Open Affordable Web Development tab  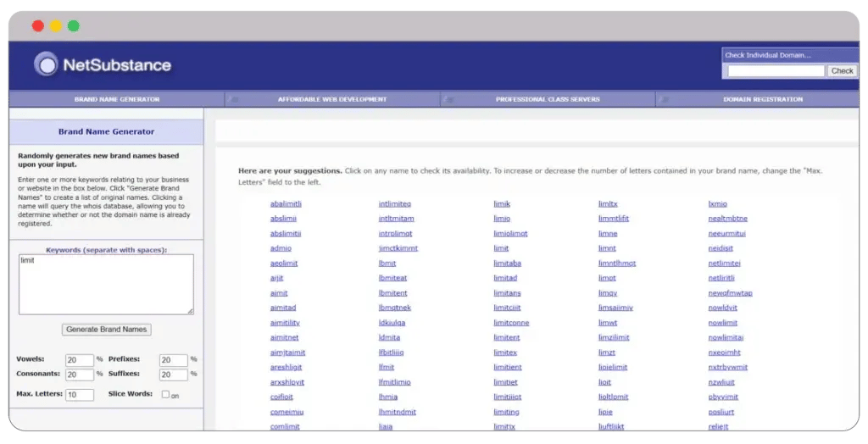tap(332, 99)
